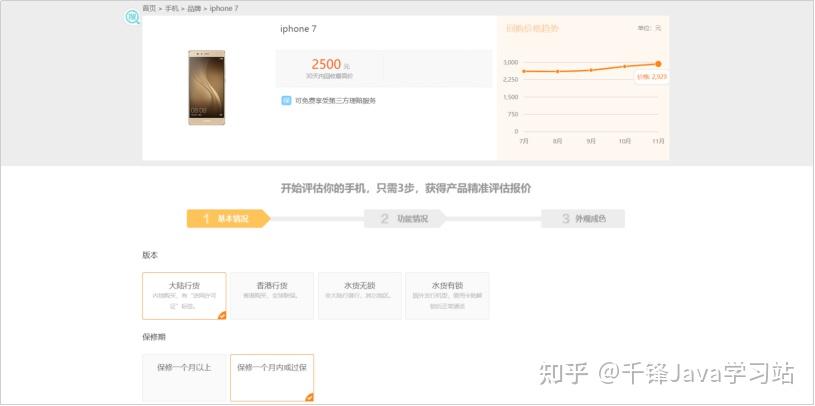Click the 11月 x-axis label

coord(658,141)
